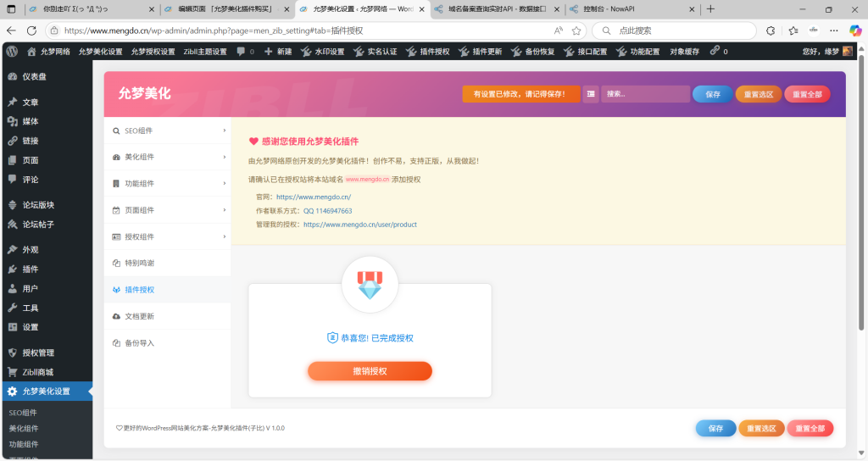The height and width of the screenshot is (461, 868).
Task: Switch to 备份导入 tab
Action: point(168,343)
